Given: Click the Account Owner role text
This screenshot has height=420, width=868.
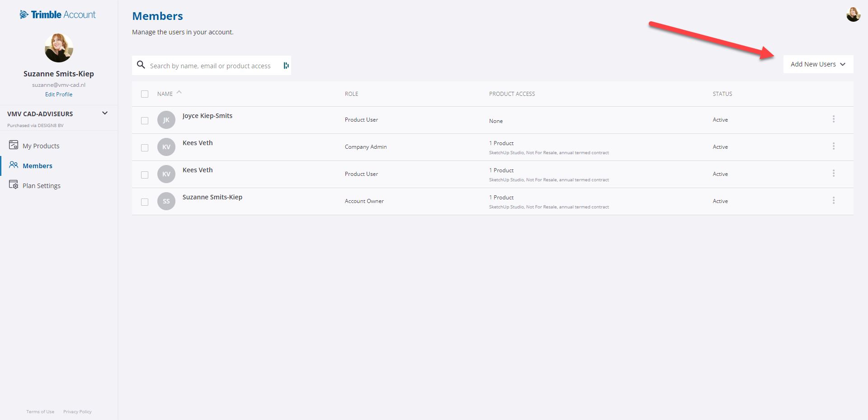Looking at the screenshot, I should click(x=364, y=201).
